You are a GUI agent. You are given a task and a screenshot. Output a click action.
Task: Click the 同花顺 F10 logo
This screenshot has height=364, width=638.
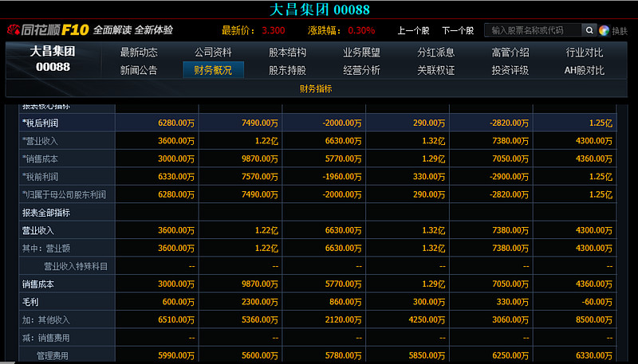(49, 30)
